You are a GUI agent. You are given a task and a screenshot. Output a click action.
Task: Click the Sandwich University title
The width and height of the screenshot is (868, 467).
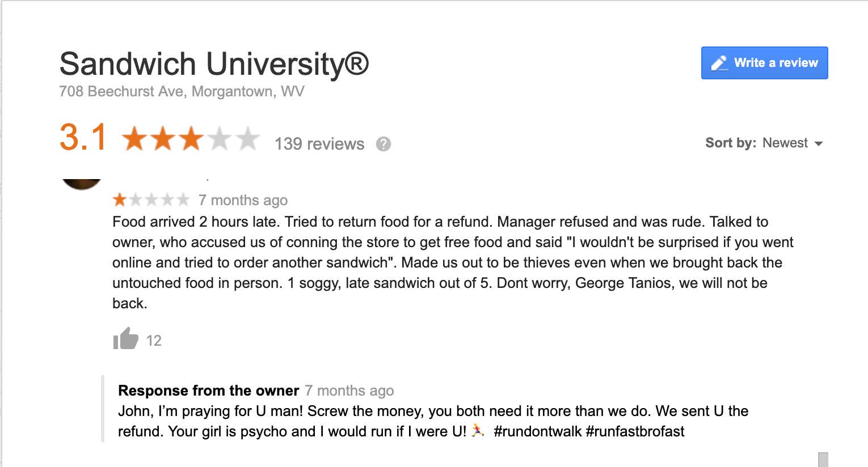[214, 63]
